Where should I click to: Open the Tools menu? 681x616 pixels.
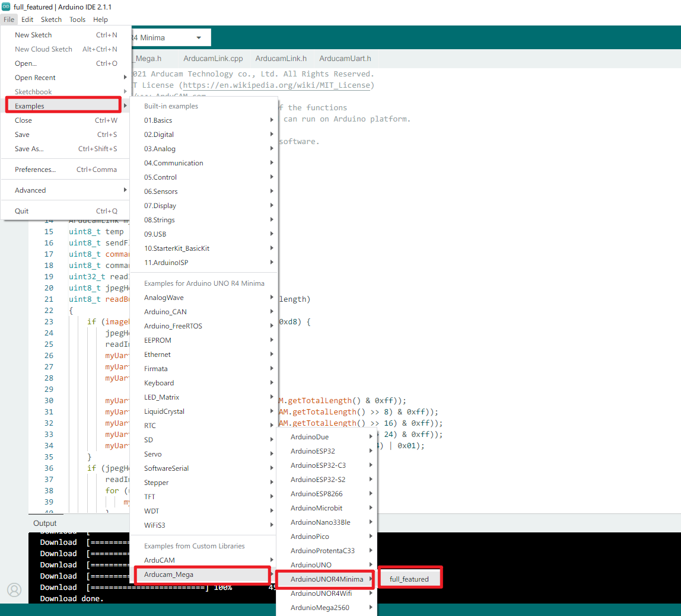click(x=77, y=20)
